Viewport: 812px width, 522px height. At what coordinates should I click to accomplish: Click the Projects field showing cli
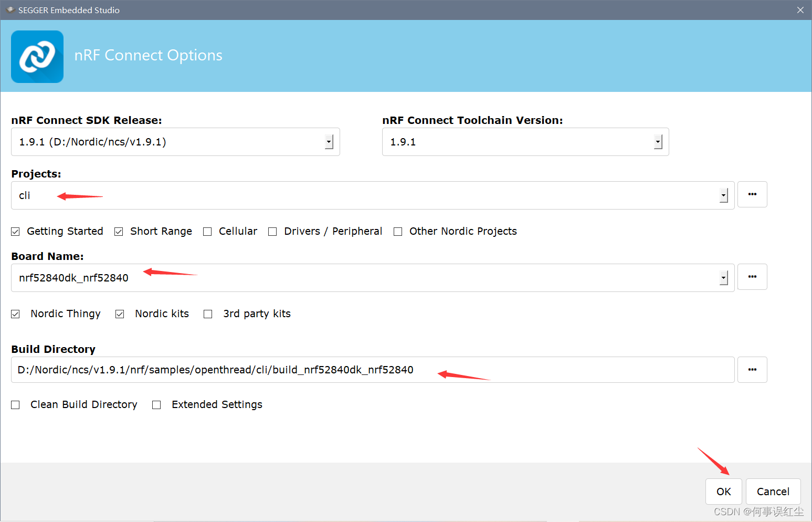[x=373, y=195]
